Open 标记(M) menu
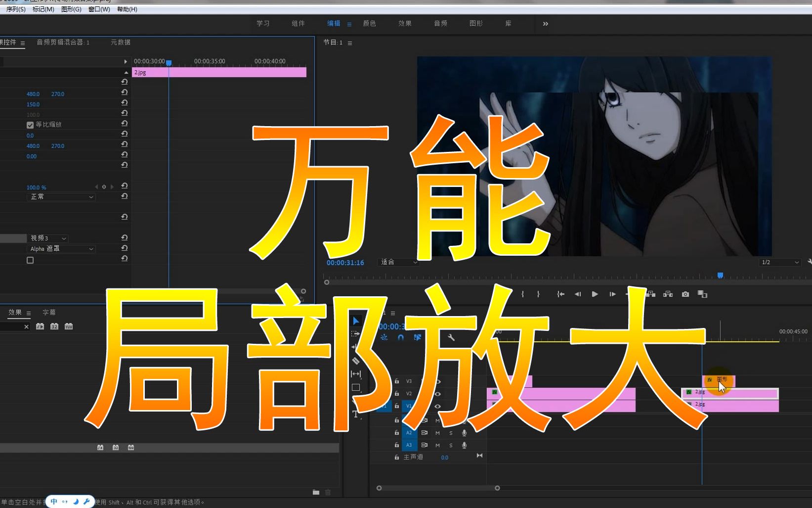Screen dimensions: 812x508 coord(43,9)
